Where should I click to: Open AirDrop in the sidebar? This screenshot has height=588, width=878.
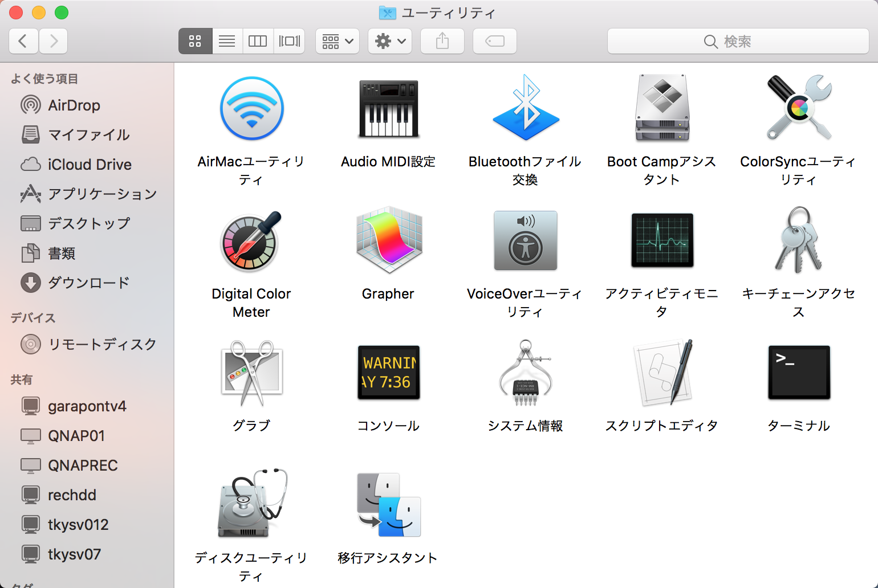[87, 105]
